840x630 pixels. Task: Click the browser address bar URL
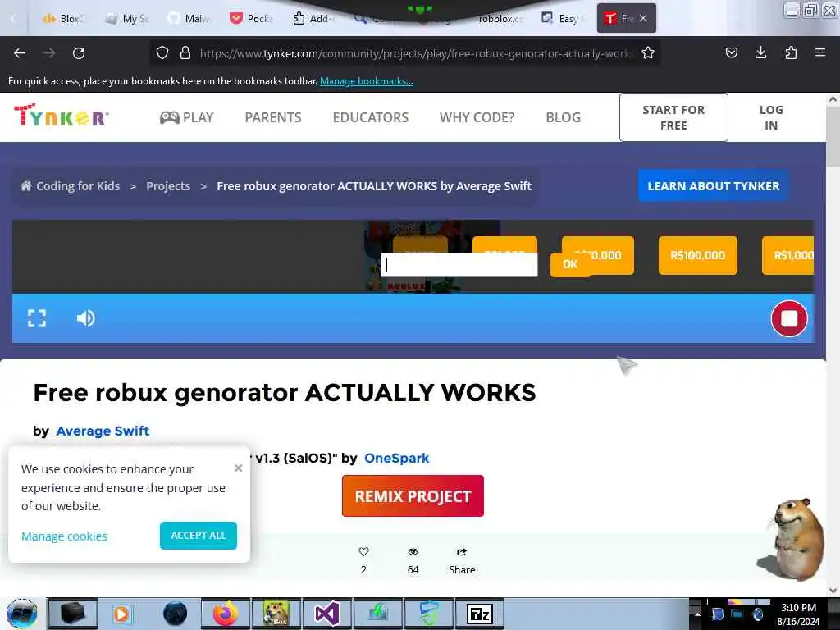[x=415, y=53]
